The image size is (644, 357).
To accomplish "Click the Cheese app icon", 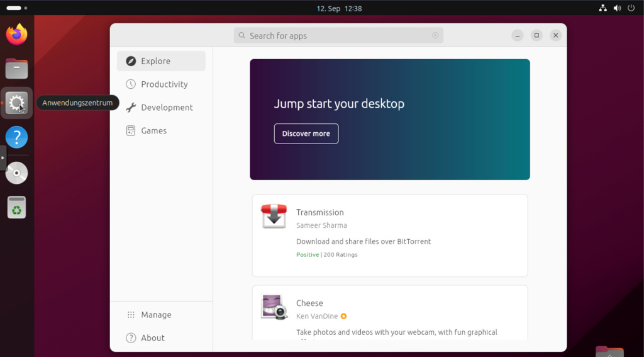I will [x=274, y=307].
